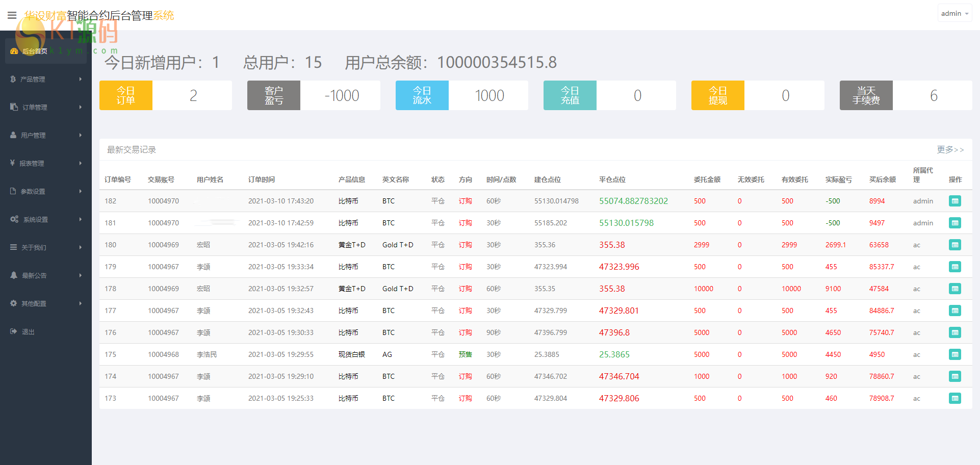
Task: Click the action icon for order 173
Action: point(955,398)
